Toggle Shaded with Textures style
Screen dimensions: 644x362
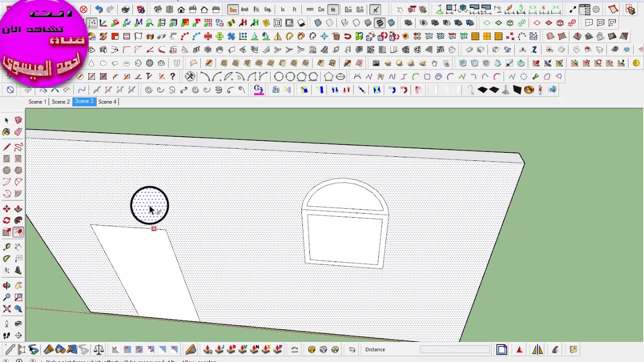(x=380, y=23)
